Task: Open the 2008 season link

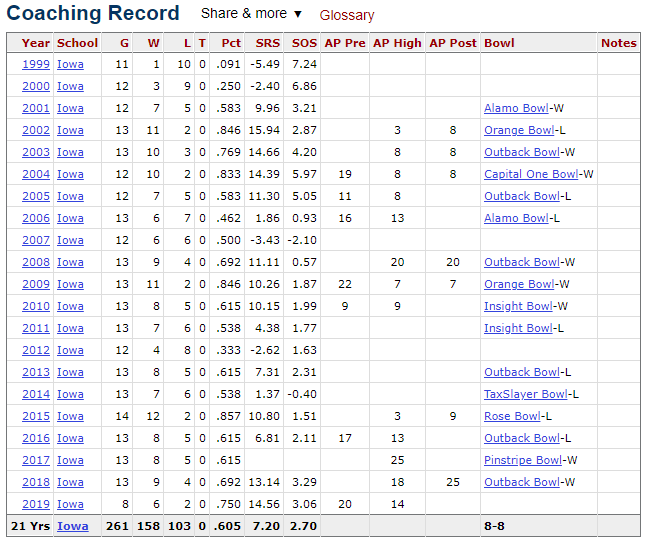Action: point(36,262)
